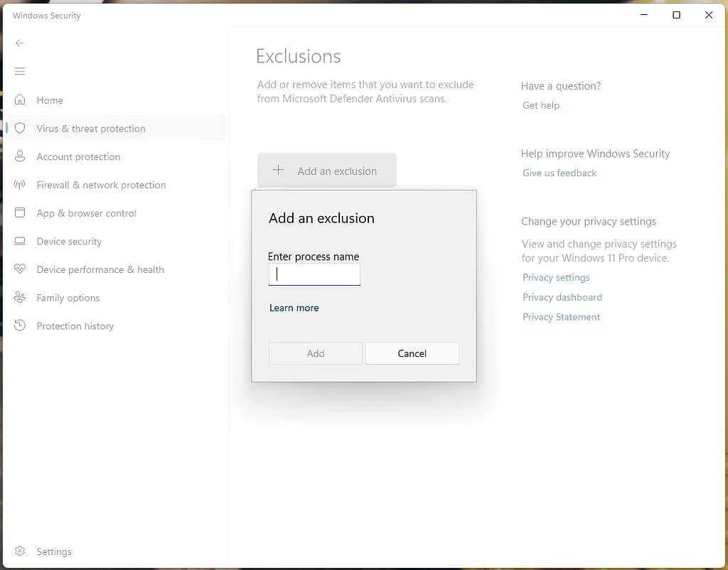The width and height of the screenshot is (728, 570).
Task: Click the Settings gear at bottom left
Action: (20, 552)
